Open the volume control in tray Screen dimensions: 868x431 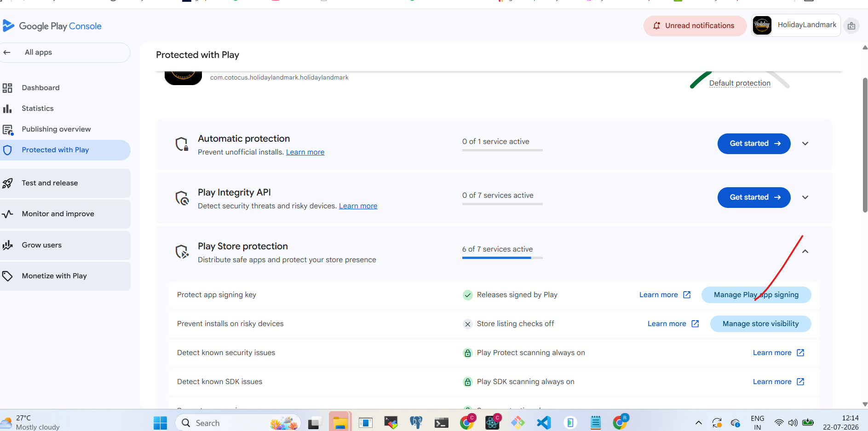pos(793,423)
